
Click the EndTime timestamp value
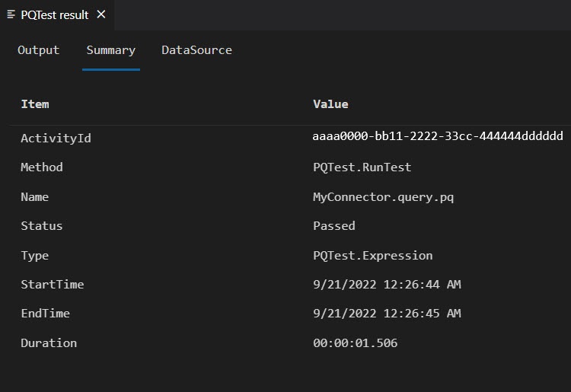click(387, 314)
